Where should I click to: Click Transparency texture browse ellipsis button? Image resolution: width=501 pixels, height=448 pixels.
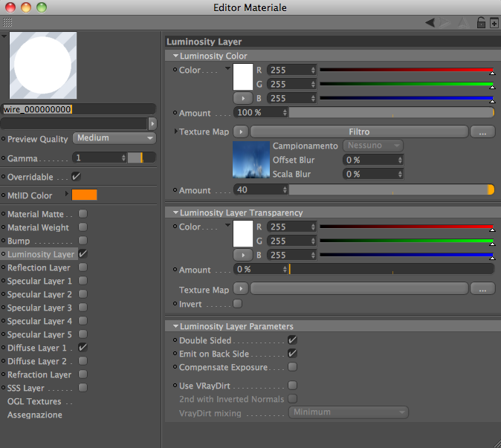tap(482, 289)
